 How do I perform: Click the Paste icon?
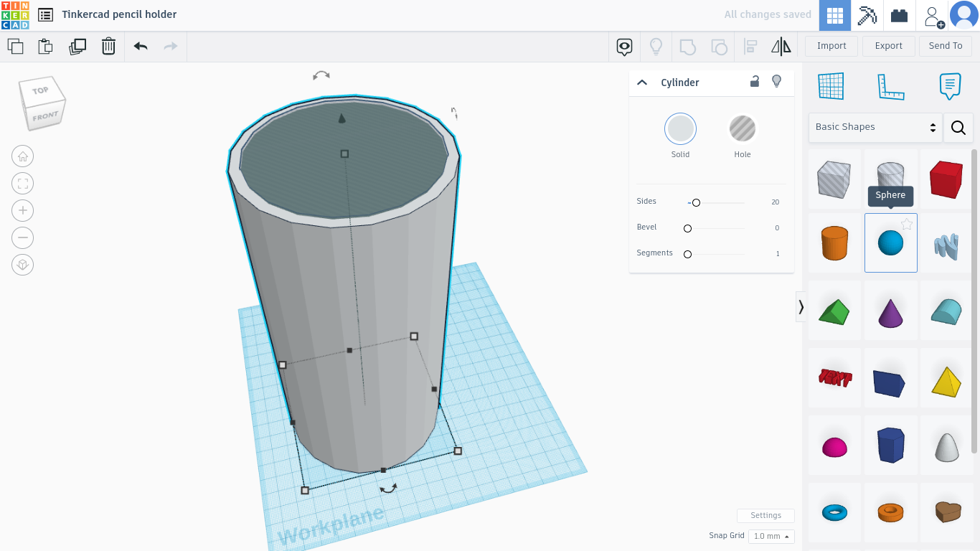45,45
